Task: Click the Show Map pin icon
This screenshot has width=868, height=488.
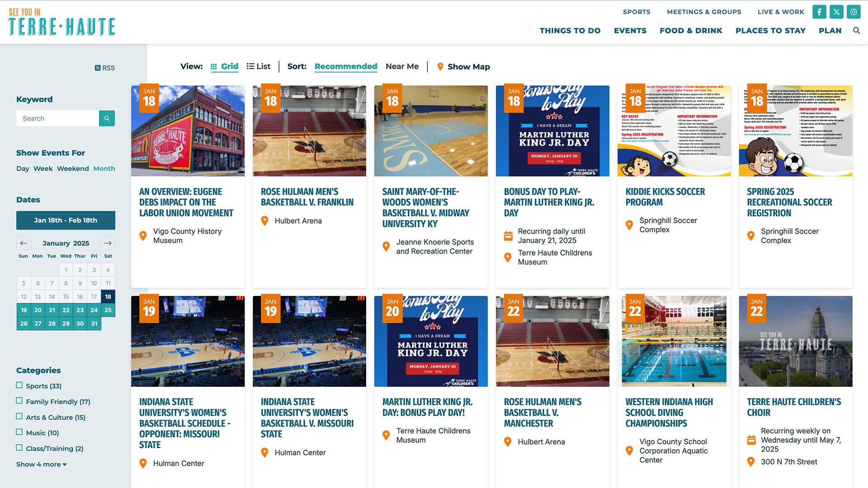Action: [440, 67]
